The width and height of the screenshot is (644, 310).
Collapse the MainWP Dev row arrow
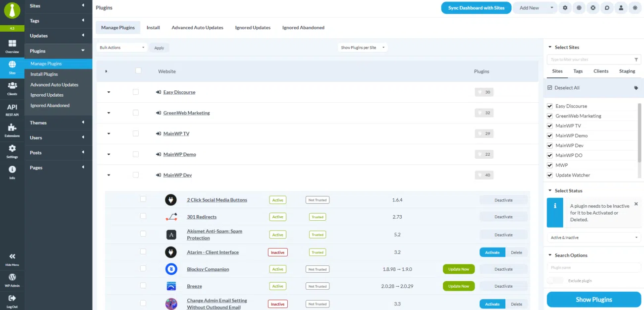108,175
